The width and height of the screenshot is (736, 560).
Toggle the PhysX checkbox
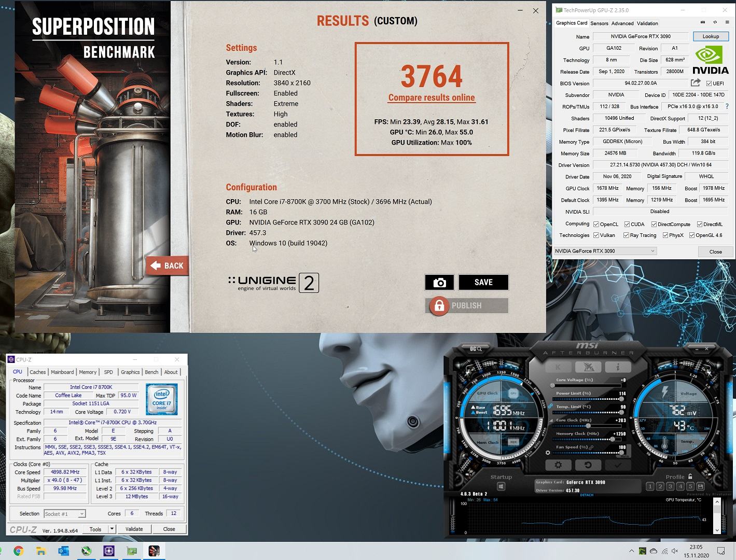tap(665, 235)
